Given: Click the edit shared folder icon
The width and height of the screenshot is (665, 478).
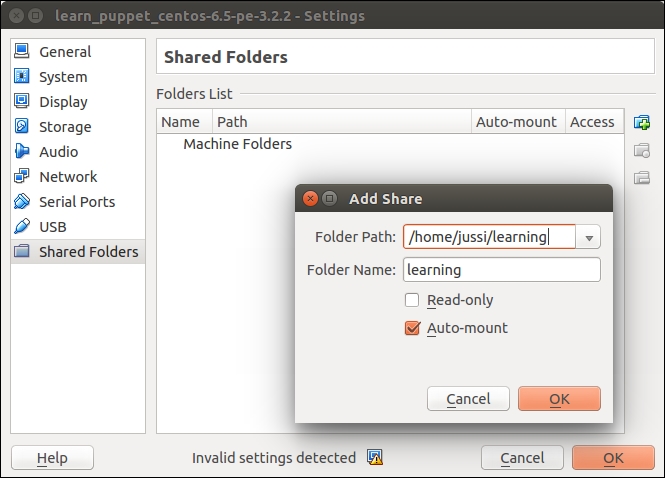Looking at the screenshot, I should point(642,151).
